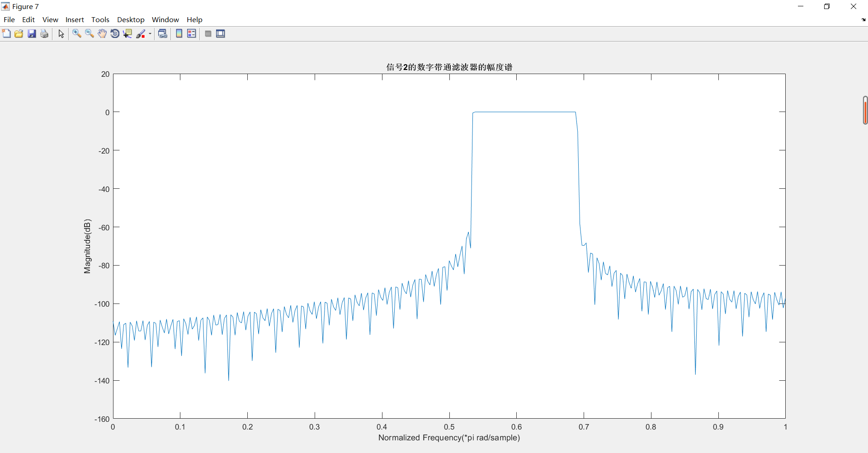Enable the Data Cursor tool

pos(127,34)
